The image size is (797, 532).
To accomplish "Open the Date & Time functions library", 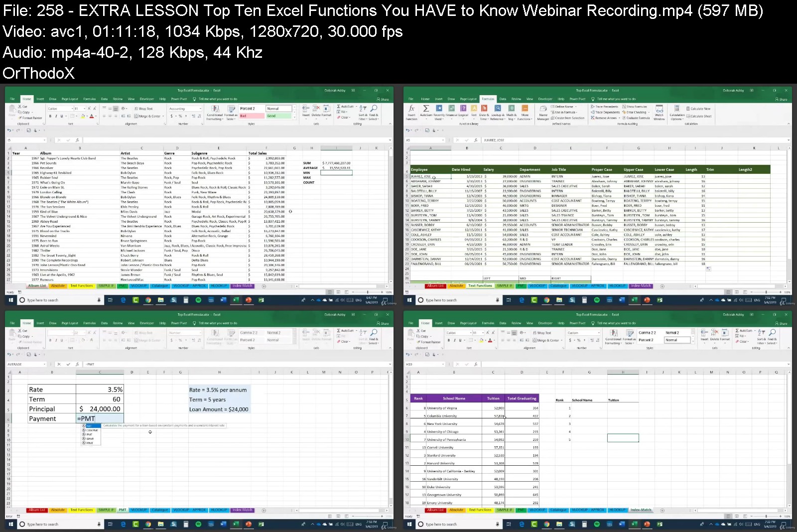I will 484,112.
